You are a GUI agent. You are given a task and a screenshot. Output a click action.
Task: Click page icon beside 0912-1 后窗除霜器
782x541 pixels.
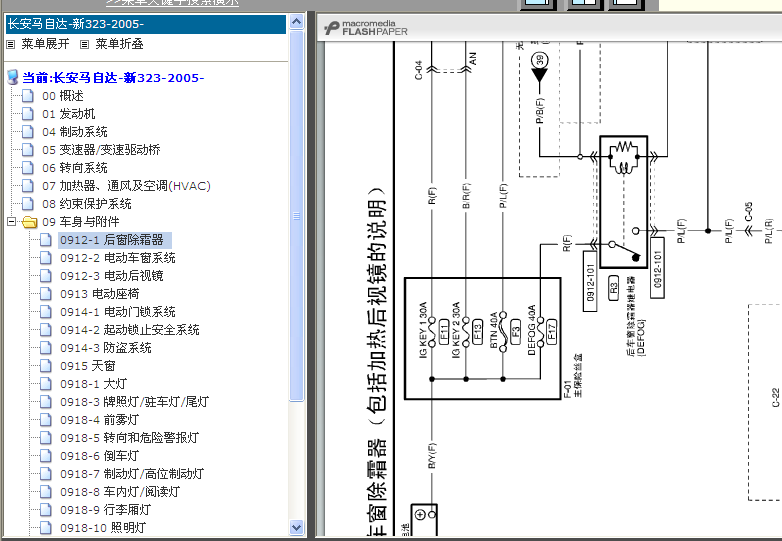tap(46, 240)
